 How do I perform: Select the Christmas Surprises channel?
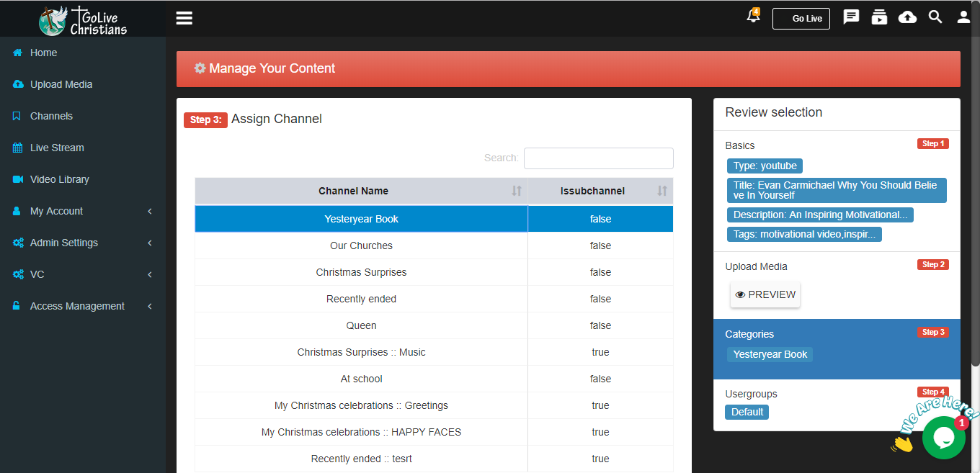coord(434,272)
